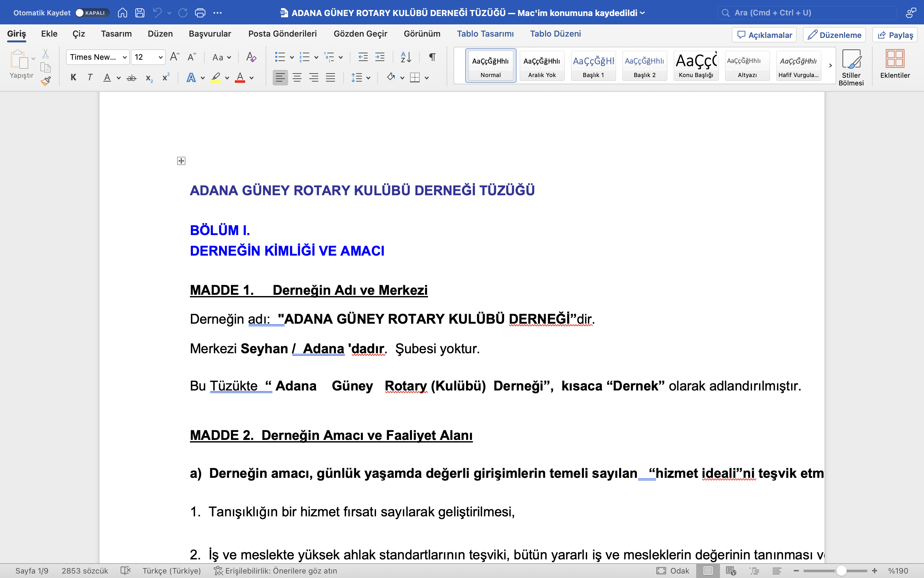This screenshot has height=578, width=924.
Task: Open Eklentiler add-ins
Action: point(895,64)
